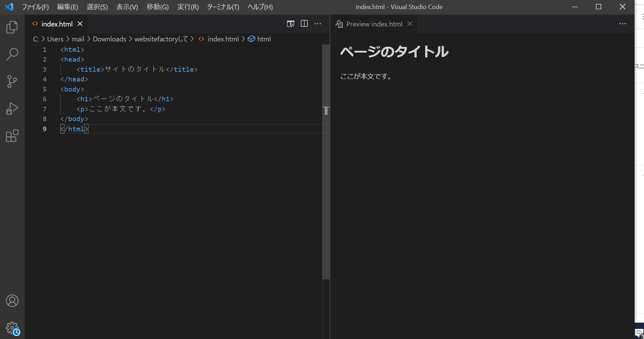Click the Downloads breadcrumb segment
Viewport: 644px width, 339px height.
109,39
